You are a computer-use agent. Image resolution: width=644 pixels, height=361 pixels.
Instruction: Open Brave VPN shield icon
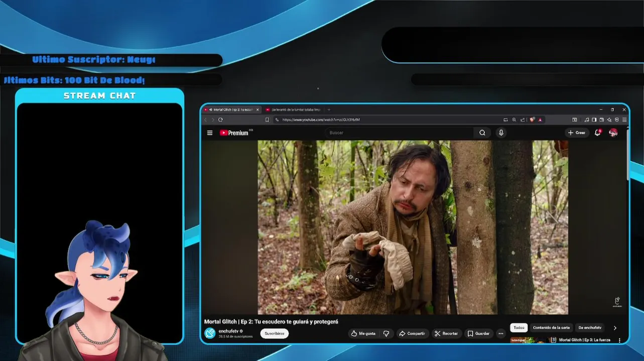(617, 120)
